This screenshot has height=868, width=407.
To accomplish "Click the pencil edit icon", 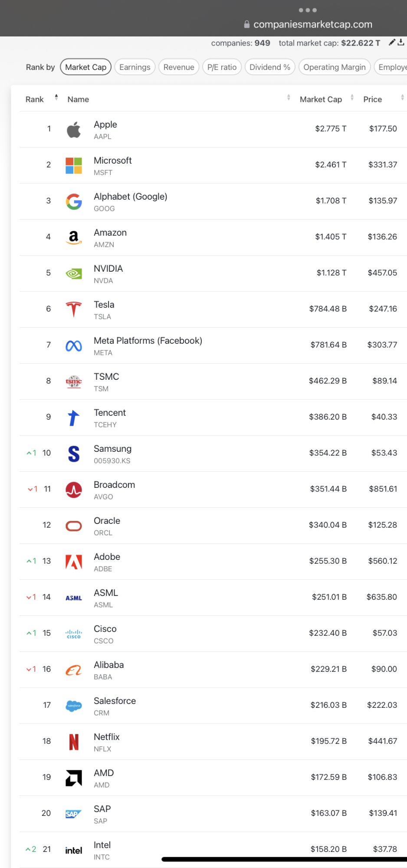I will click(392, 42).
